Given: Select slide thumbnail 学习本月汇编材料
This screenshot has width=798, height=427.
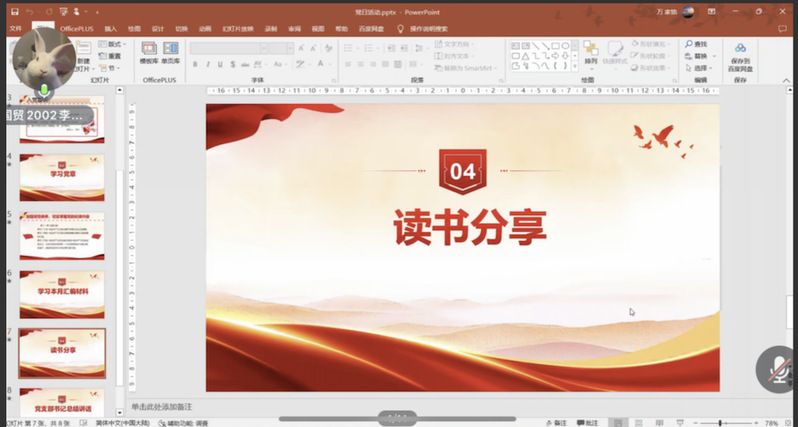Looking at the screenshot, I should click(62, 295).
